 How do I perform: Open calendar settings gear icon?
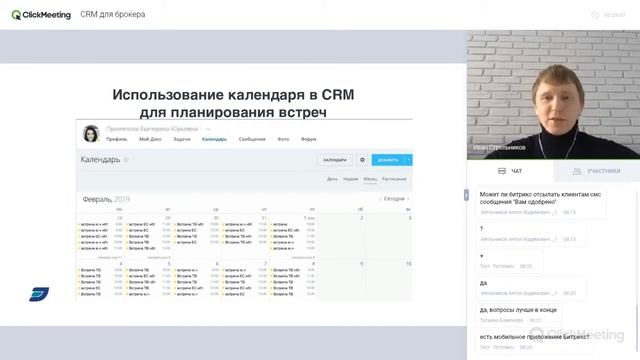[362, 160]
